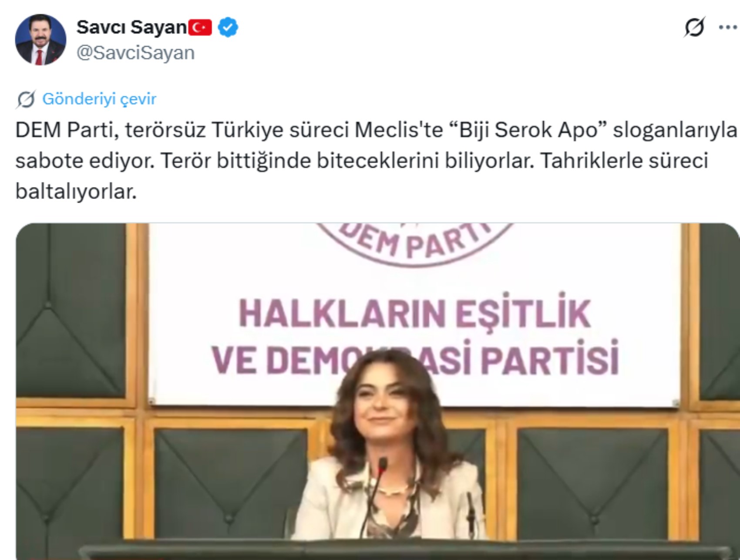Click HALKLARIN EŞİTLİK banner text in video

(x=415, y=313)
